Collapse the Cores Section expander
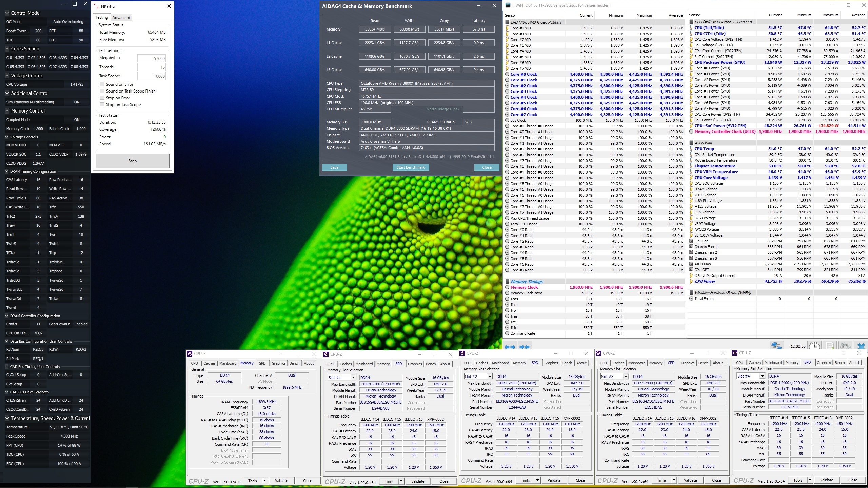868x488 pixels. pyautogui.click(x=7, y=49)
